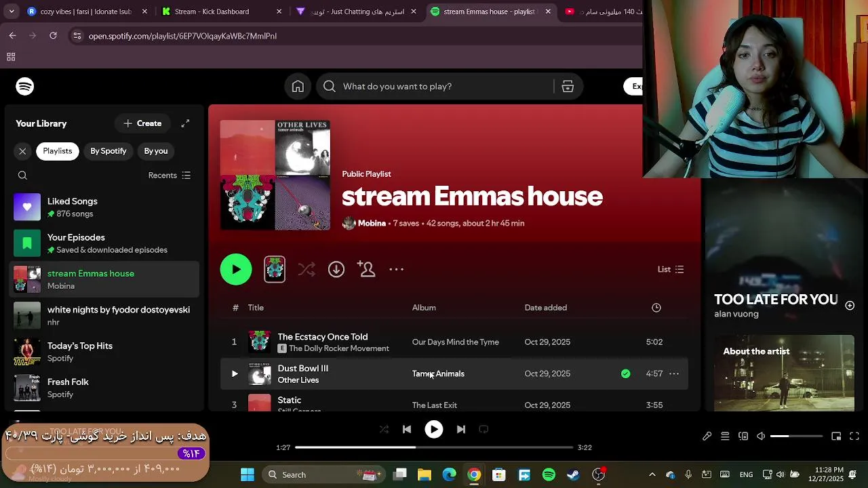Click the Spotify logo at top left

[25, 86]
